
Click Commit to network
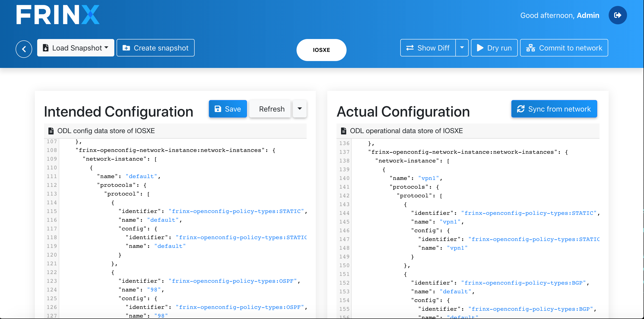click(x=564, y=48)
